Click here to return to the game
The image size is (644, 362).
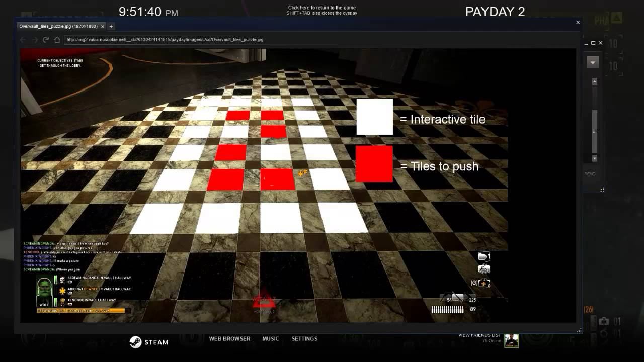[322, 8]
